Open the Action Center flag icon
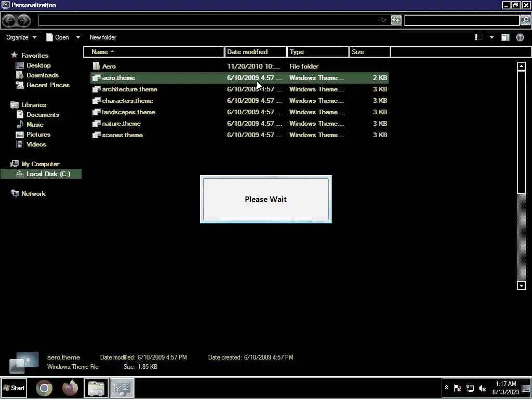The height and width of the screenshot is (399, 532). tap(457, 388)
